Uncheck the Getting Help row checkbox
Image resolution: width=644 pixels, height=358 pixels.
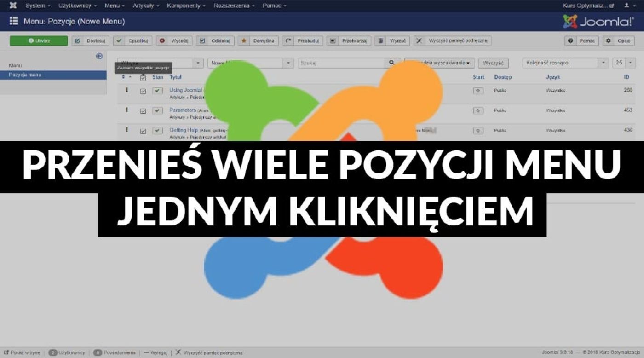143,131
